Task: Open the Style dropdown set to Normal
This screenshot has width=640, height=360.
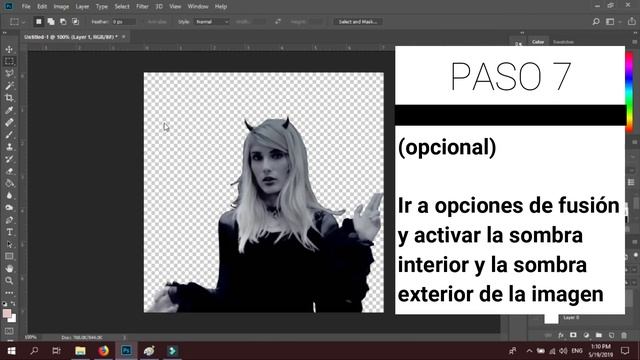Action: 211,22
